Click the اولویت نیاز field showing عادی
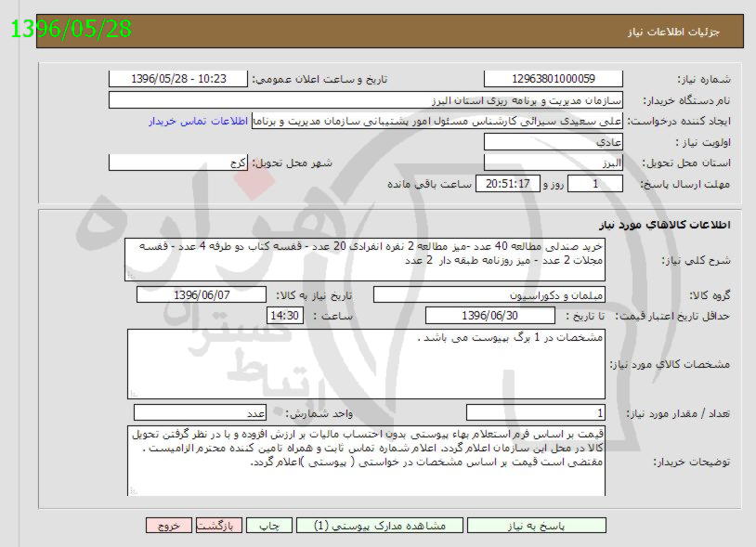 click(554, 142)
